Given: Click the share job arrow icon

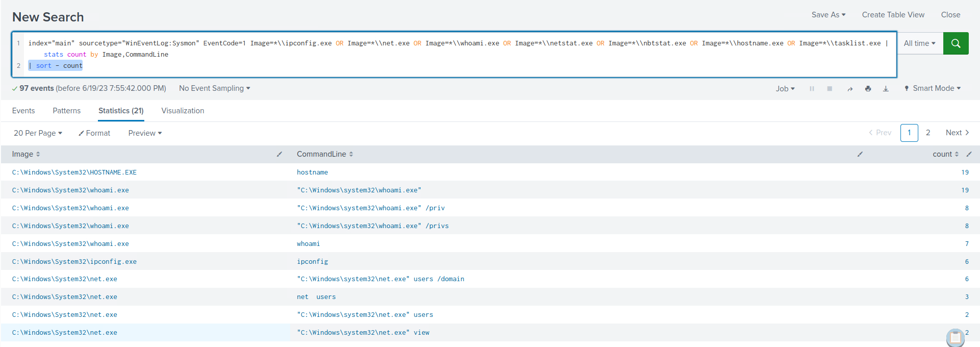Looking at the screenshot, I should pos(850,89).
